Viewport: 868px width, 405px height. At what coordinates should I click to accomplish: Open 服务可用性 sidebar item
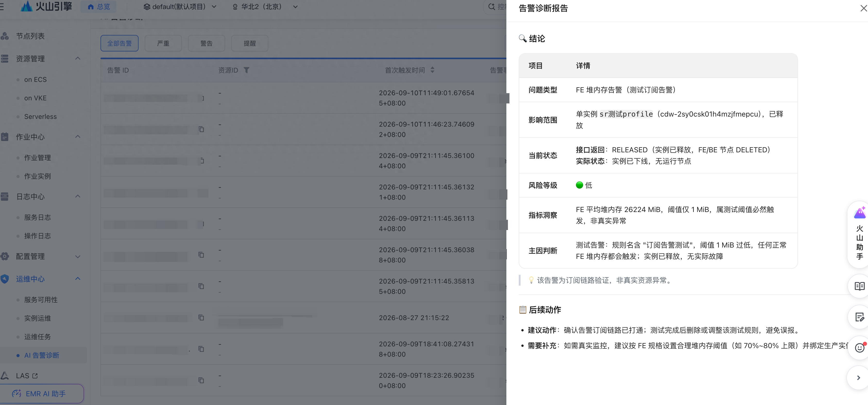(41, 300)
